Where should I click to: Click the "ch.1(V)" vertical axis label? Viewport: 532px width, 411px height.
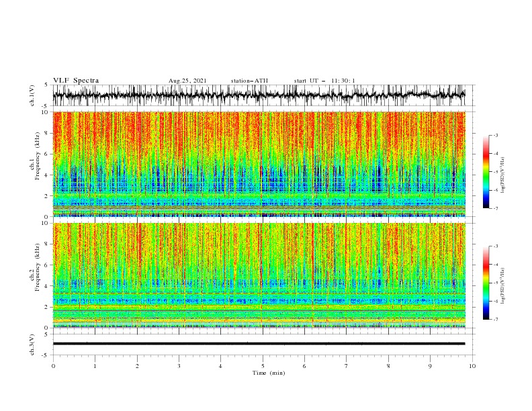tap(32, 95)
